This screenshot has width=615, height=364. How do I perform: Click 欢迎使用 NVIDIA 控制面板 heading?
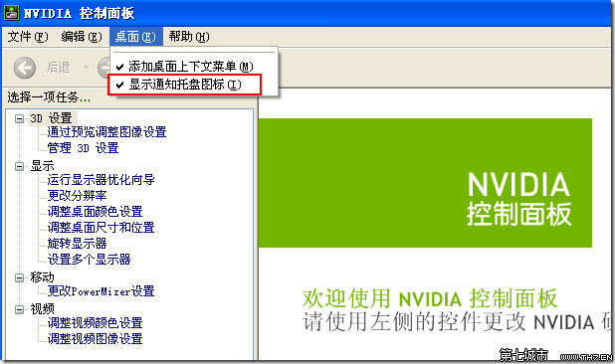point(430,298)
